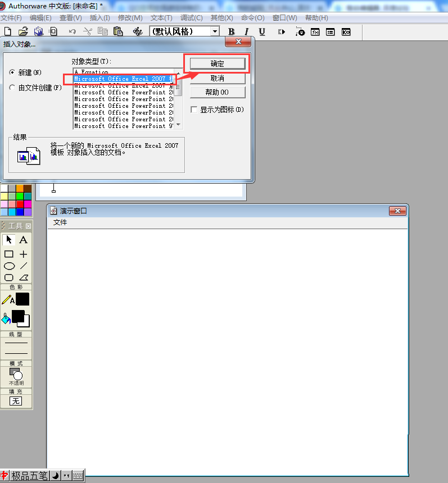Select the last PowerPoint 9 list entry
The width and height of the screenshot is (448, 483).
click(124, 126)
